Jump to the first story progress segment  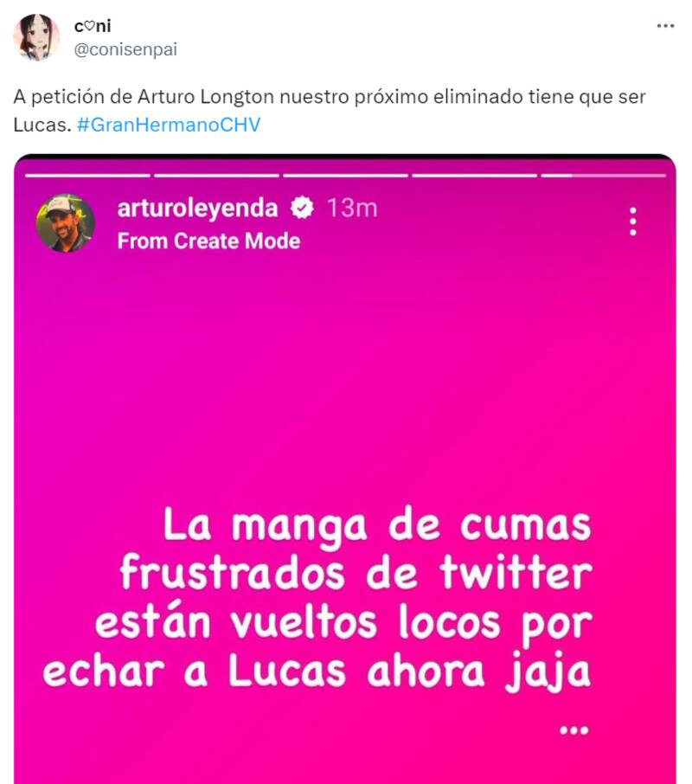[87, 176]
